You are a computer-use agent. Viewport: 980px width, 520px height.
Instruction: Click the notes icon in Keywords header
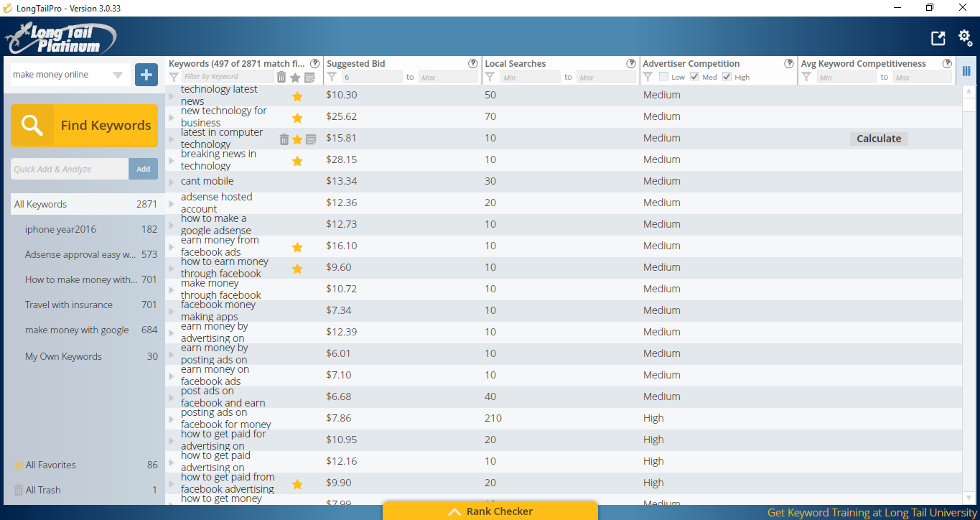[x=309, y=77]
